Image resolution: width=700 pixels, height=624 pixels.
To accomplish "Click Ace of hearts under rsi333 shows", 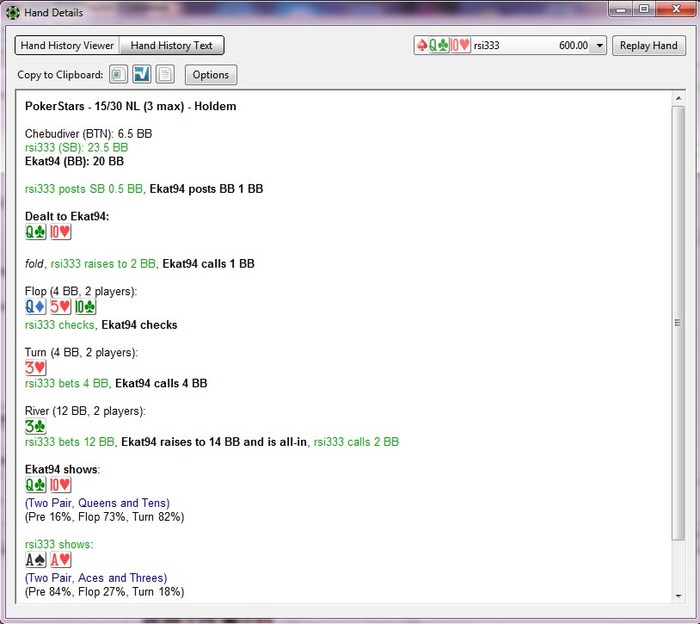I will point(60,560).
